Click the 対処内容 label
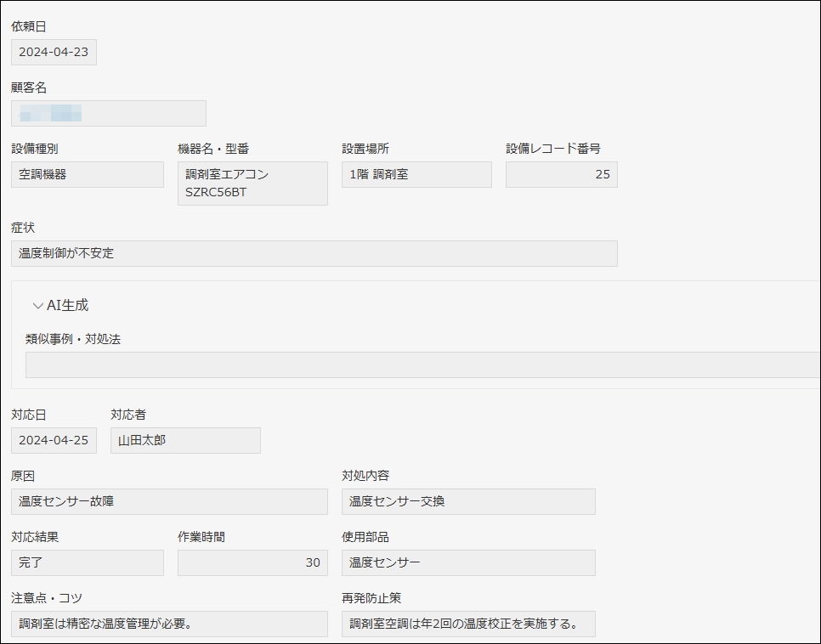The image size is (821, 644). pos(365,476)
